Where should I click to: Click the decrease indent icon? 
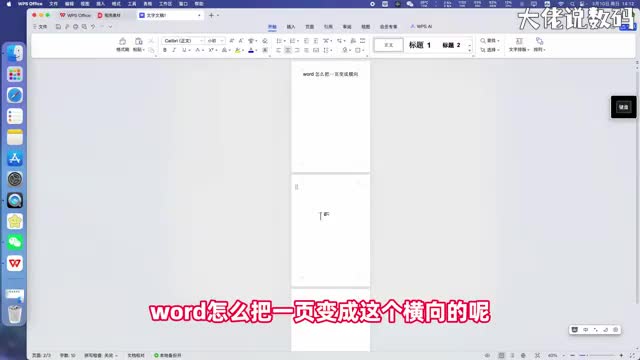307,41
